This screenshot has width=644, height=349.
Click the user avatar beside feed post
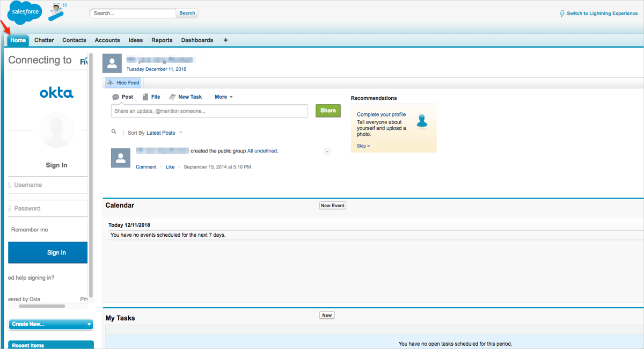click(120, 158)
